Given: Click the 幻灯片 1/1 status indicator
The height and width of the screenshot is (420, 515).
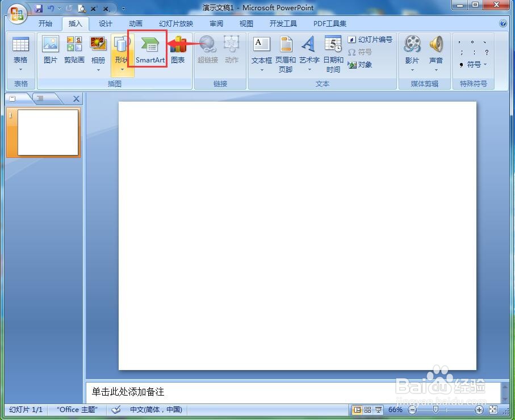Looking at the screenshot, I should pyautogui.click(x=26, y=410).
